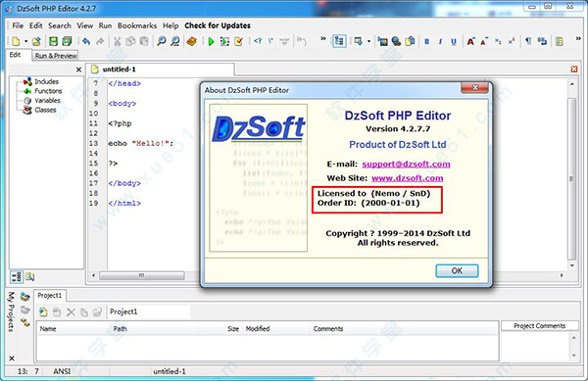The image size is (588, 381).
Task: Click the green Run play icon
Action: click(x=211, y=41)
